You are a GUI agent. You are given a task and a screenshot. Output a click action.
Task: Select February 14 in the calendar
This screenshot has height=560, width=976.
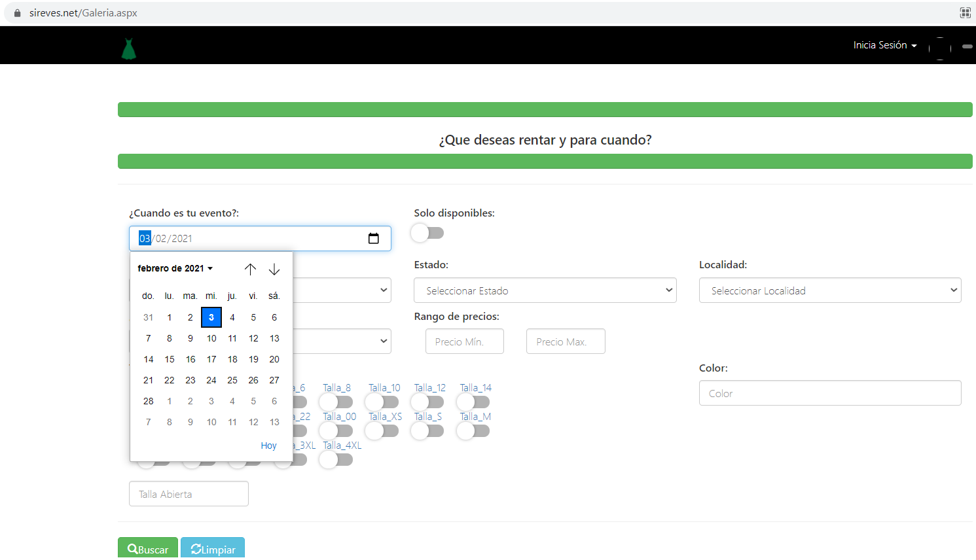(149, 359)
